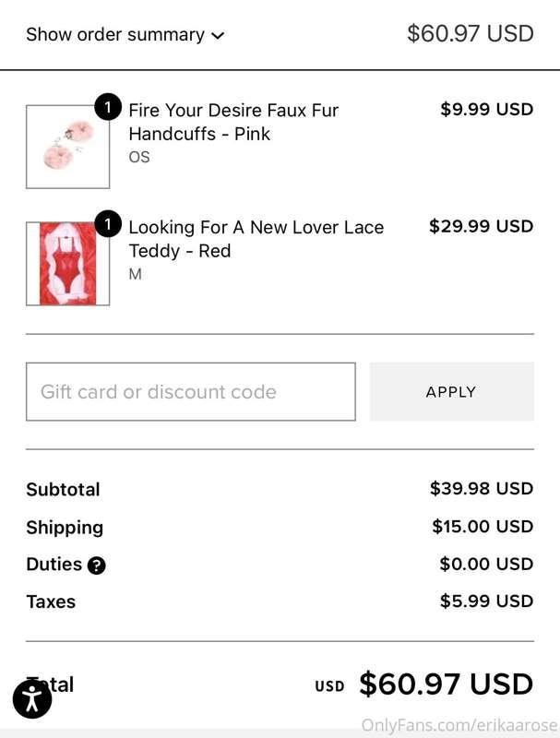Select the red lace teddy product image

point(67,262)
